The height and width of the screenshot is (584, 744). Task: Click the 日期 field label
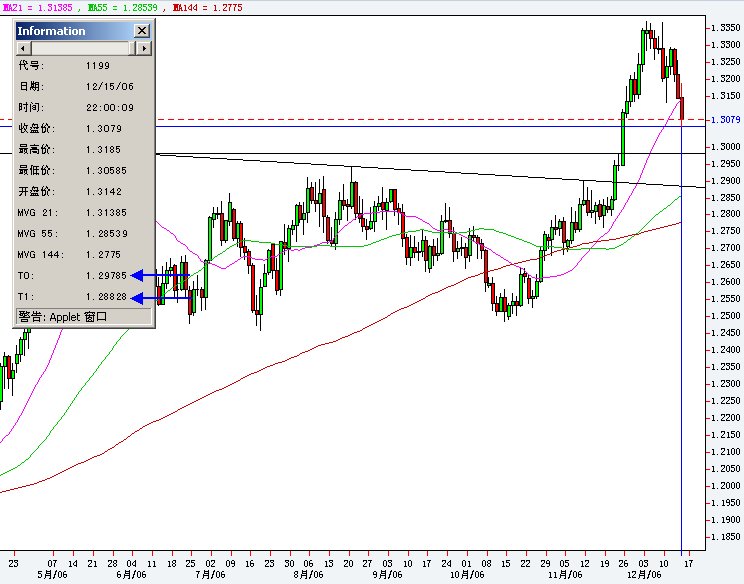[31, 86]
